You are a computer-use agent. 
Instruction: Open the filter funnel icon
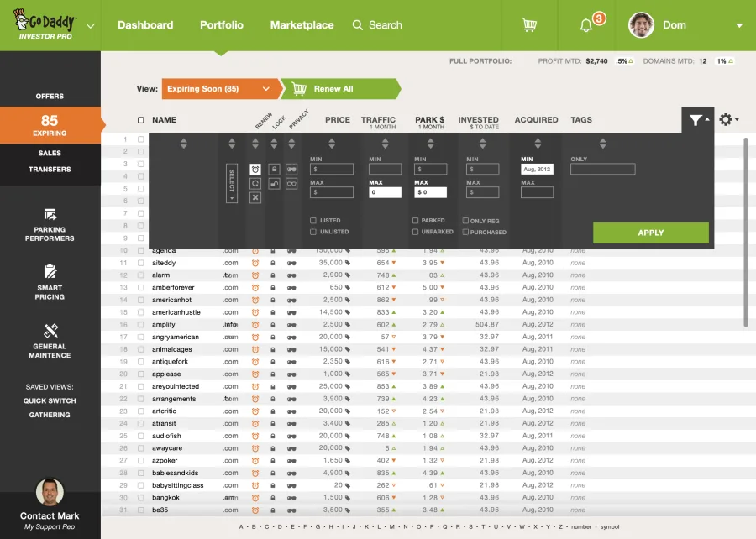695,120
